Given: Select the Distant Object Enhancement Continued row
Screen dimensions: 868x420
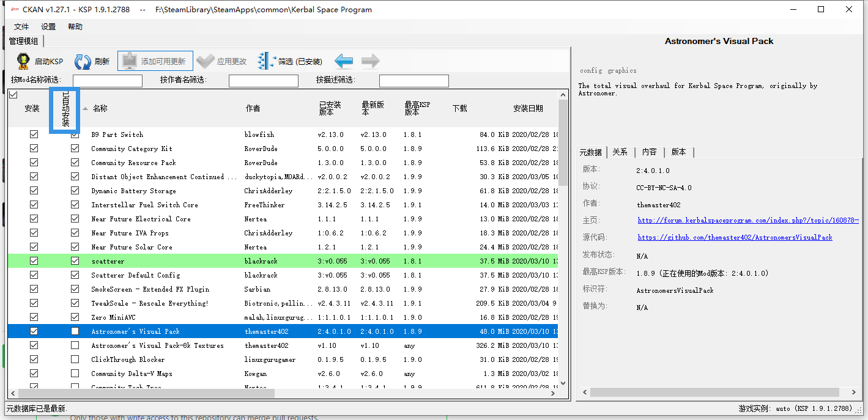Looking at the screenshot, I should tap(283, 177).
